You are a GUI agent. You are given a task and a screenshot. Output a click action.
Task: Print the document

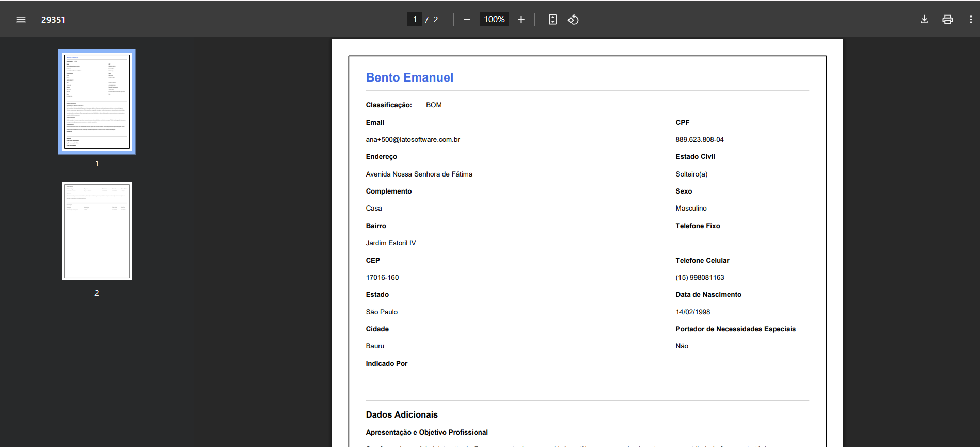(x=947, y=20)
